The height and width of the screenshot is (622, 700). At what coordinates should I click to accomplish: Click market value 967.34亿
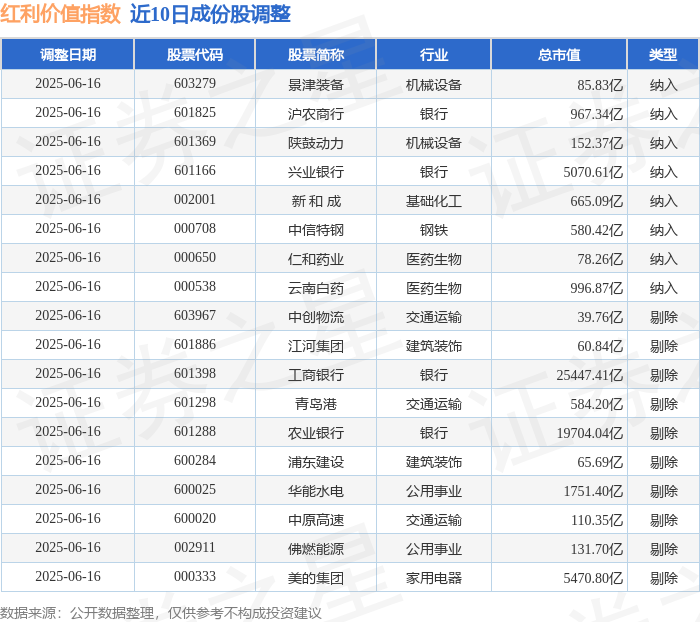coord(596,114)
